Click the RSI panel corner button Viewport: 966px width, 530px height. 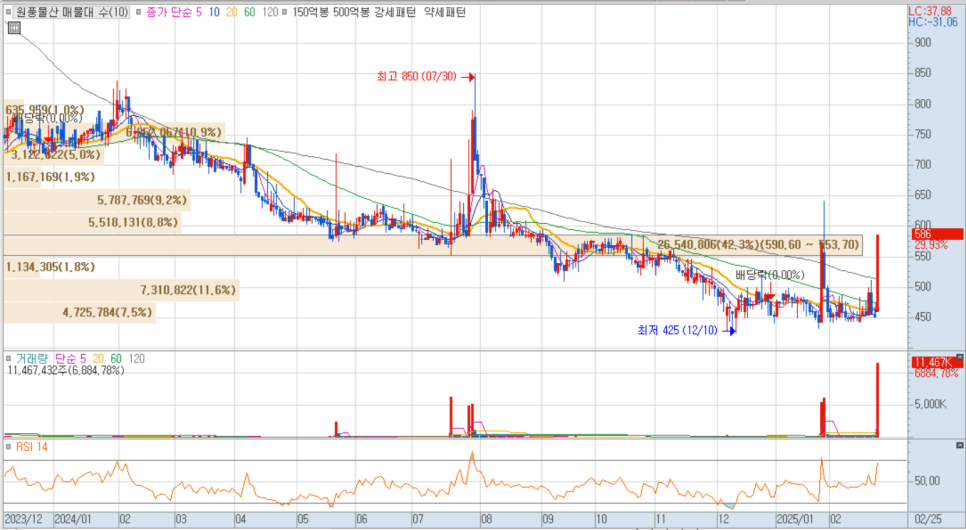[959, 445]
